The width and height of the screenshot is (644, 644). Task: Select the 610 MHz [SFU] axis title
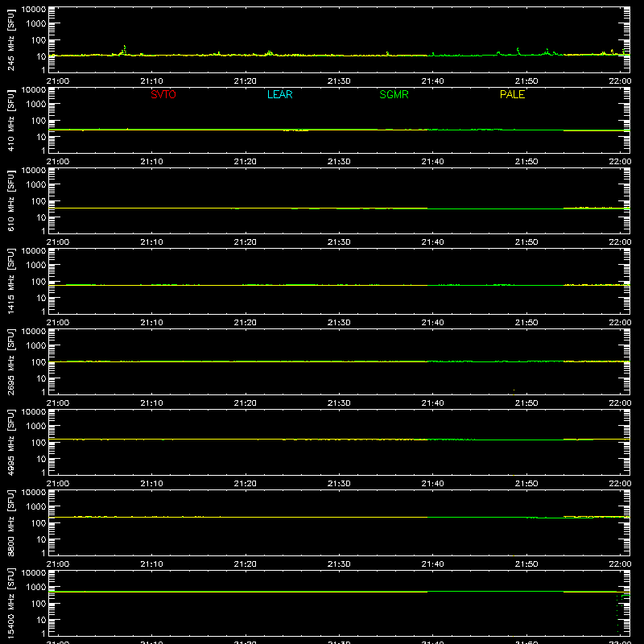10,200
